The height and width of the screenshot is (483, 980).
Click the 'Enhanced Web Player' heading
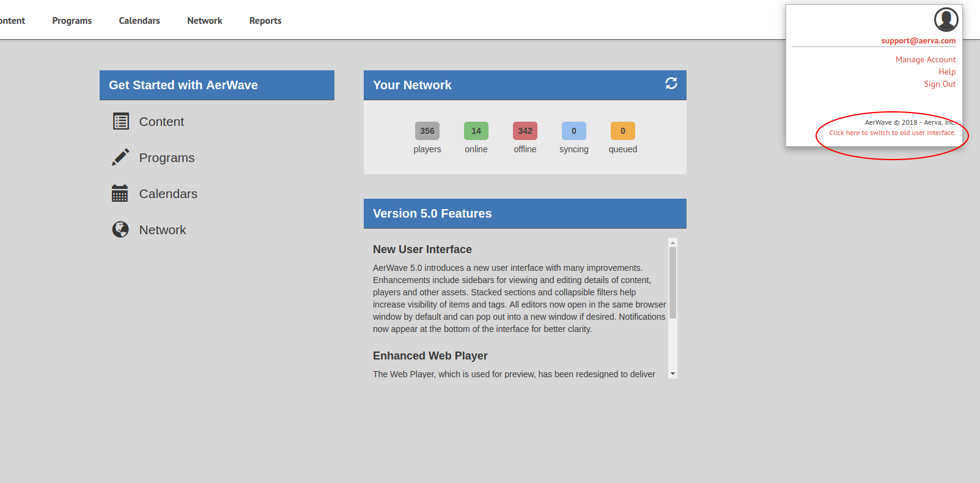[x=430, y=356]
